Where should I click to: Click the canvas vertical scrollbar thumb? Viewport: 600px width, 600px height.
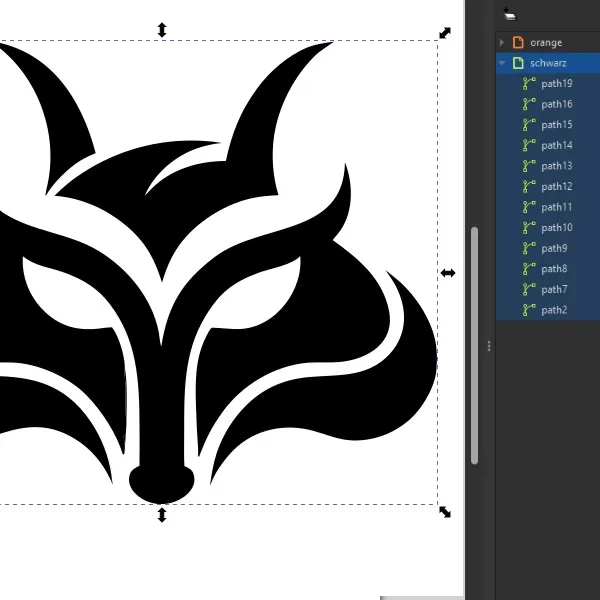pyautogui.click(x=475, y=345)
